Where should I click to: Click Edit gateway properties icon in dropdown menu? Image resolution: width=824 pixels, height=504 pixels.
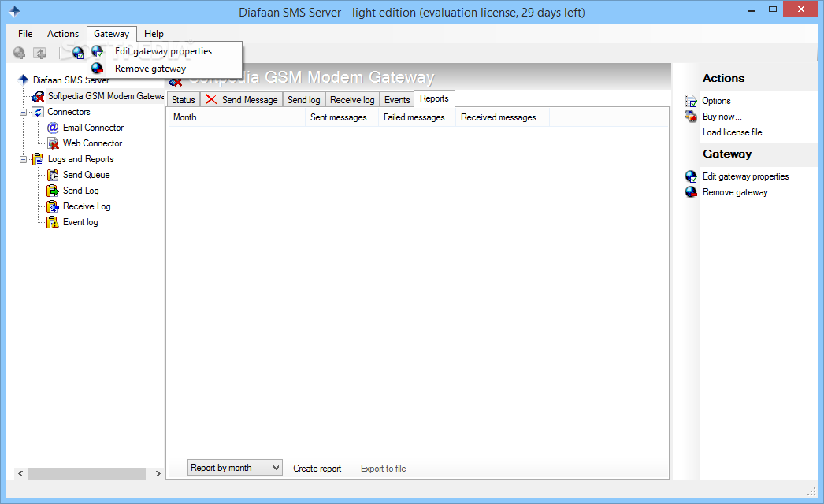click(97, 51)
